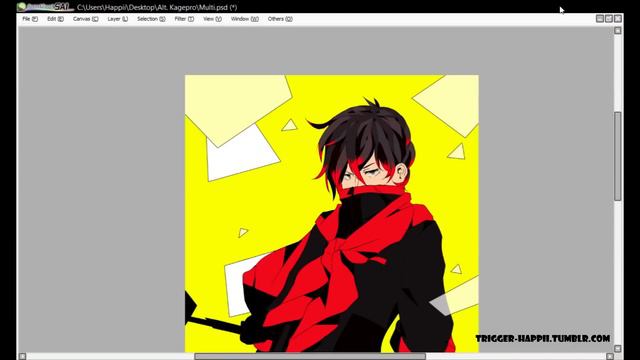Viewport: 640px width, 360px height.
Task: Restore down the document window
Action: [609, 18]
